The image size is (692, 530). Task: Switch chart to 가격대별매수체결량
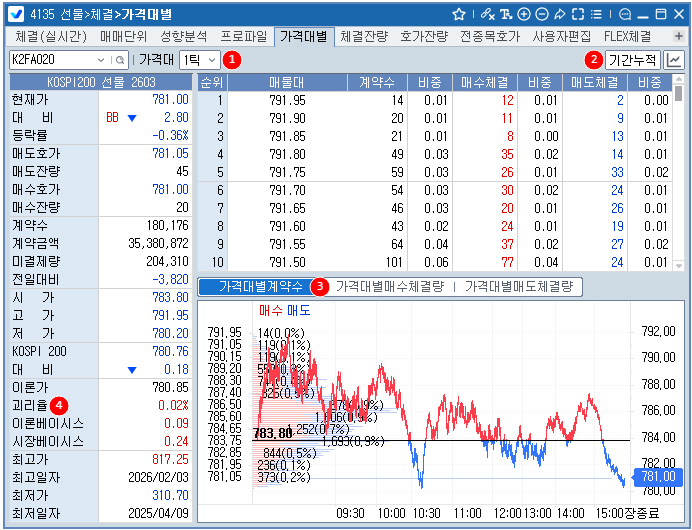point(389,287)
